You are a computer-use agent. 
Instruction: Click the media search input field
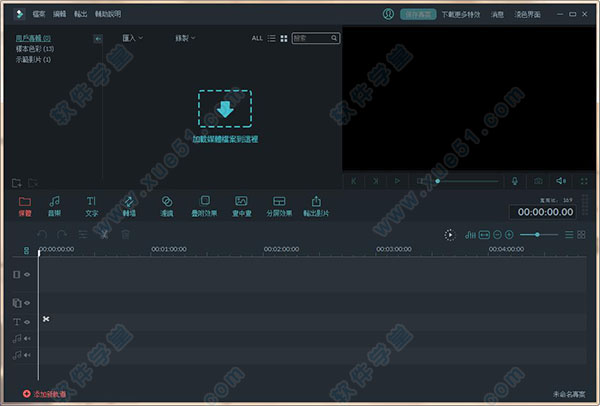(x=312, y=38)
